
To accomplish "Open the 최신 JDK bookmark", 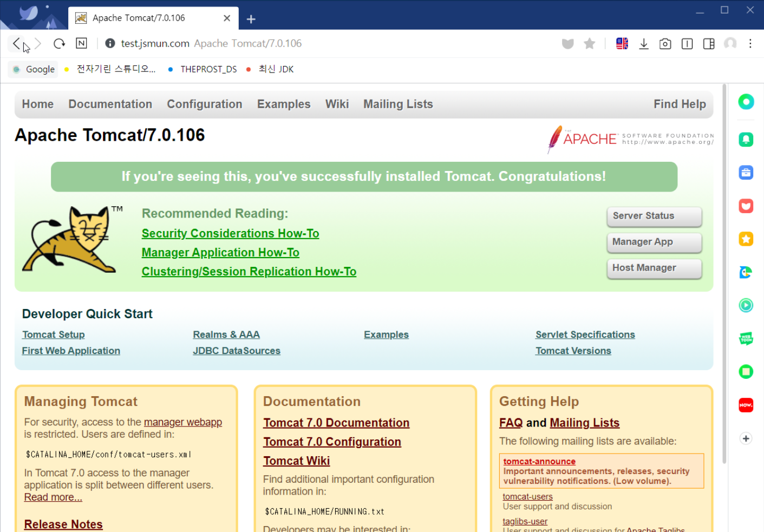I will (270, 69).
